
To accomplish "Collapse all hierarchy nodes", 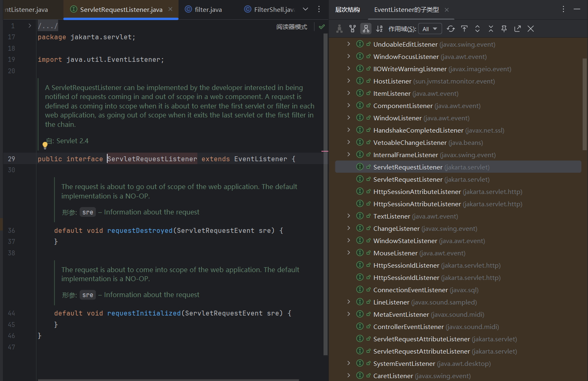I will 491,29.
